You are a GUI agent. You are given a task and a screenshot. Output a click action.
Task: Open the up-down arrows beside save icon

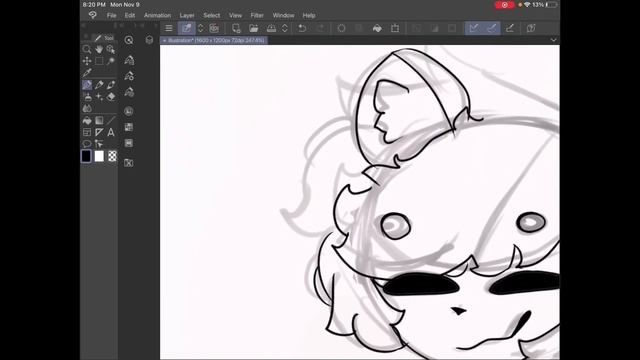click(284, 28)
